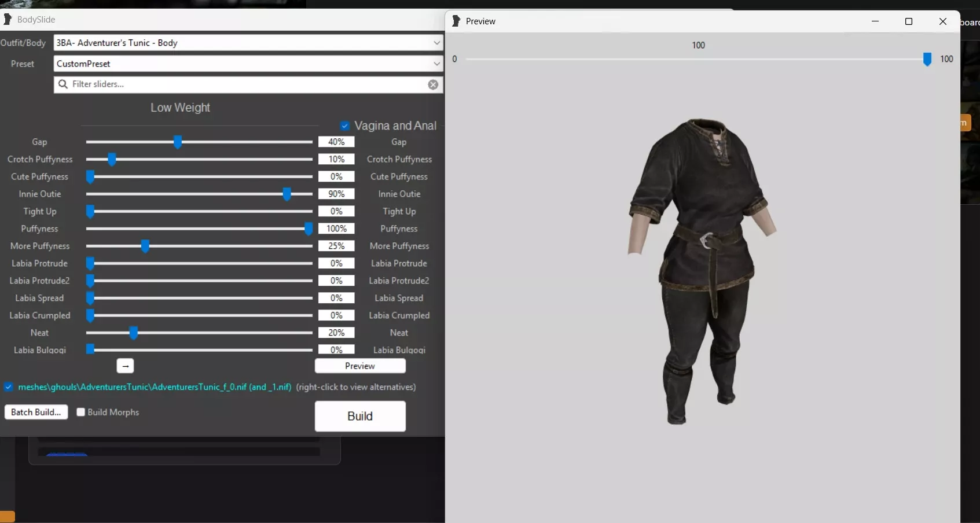The height and width of the screenshot is (523, 980).
Task: Click the Gap low weight slider
Action: (x=199, y=142)
